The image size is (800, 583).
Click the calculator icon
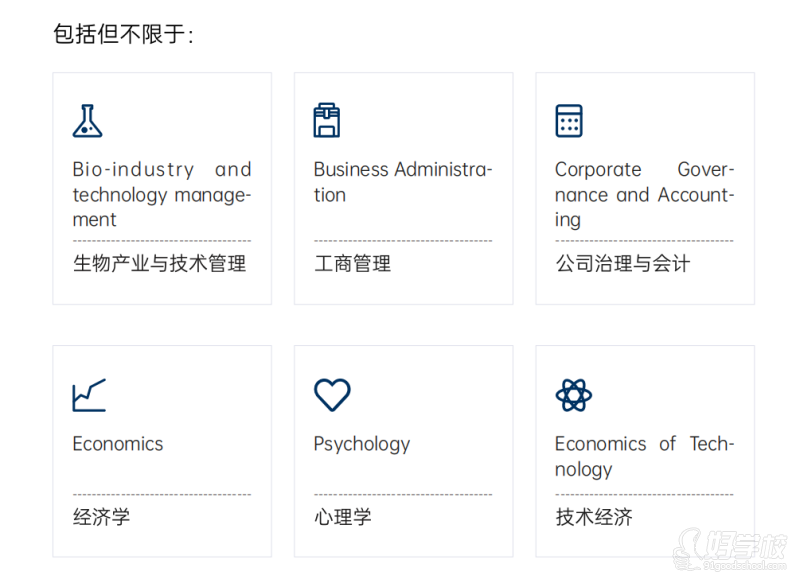(x=569, y=121)
